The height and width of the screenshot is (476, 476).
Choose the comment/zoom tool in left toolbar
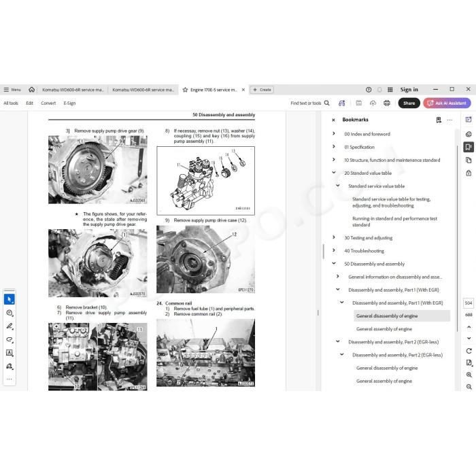10,313
